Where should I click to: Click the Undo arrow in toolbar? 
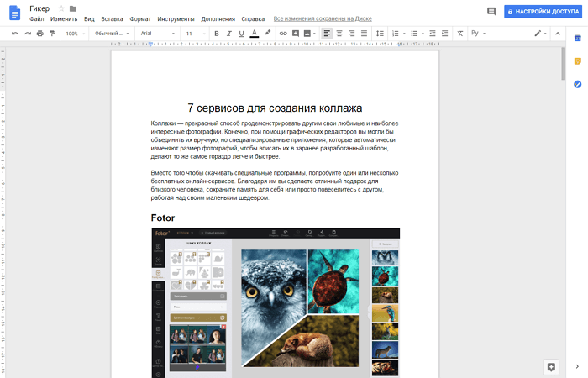[x=15, y=34]
